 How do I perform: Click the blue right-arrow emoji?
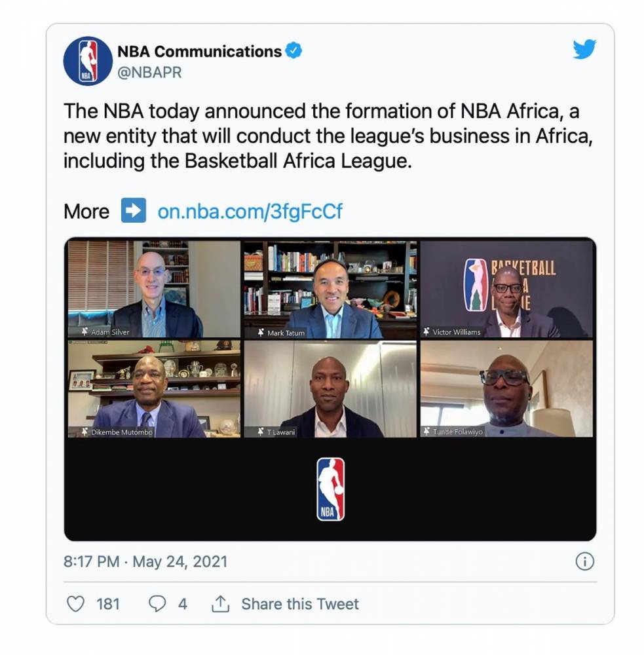[133, 210]
